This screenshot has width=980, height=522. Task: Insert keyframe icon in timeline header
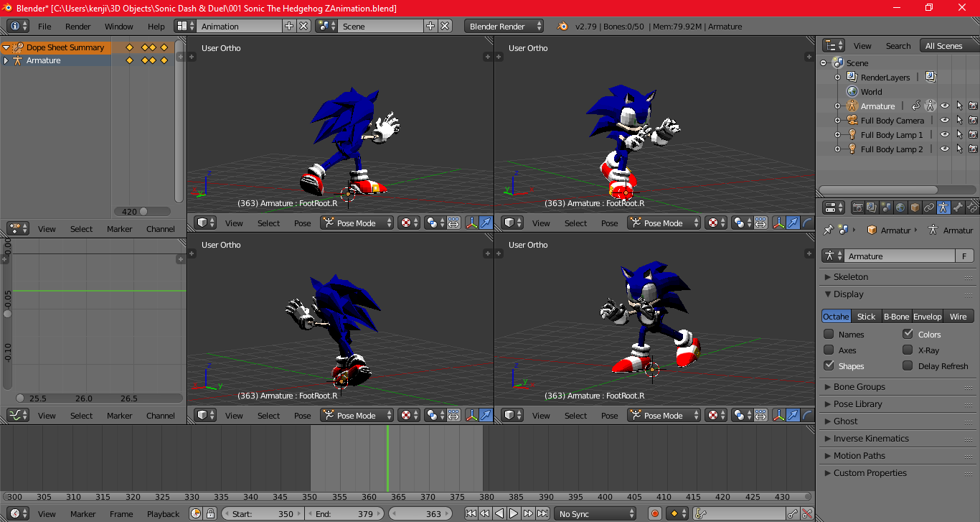coord(793,513)
